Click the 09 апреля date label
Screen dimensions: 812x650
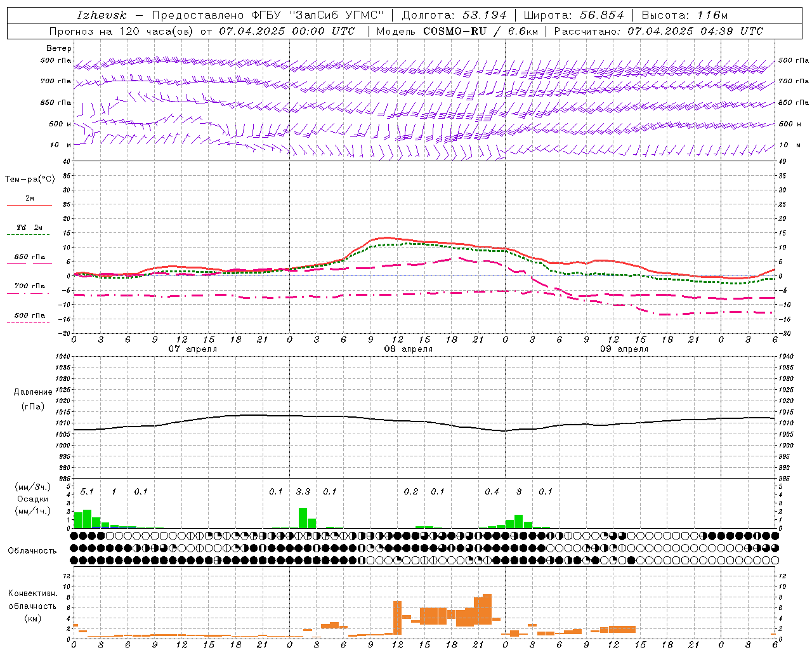point(624,349)
